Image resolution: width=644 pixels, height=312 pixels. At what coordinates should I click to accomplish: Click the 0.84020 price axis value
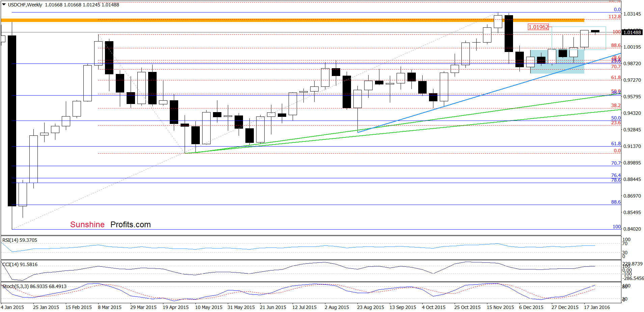click(x=632, y=229)
